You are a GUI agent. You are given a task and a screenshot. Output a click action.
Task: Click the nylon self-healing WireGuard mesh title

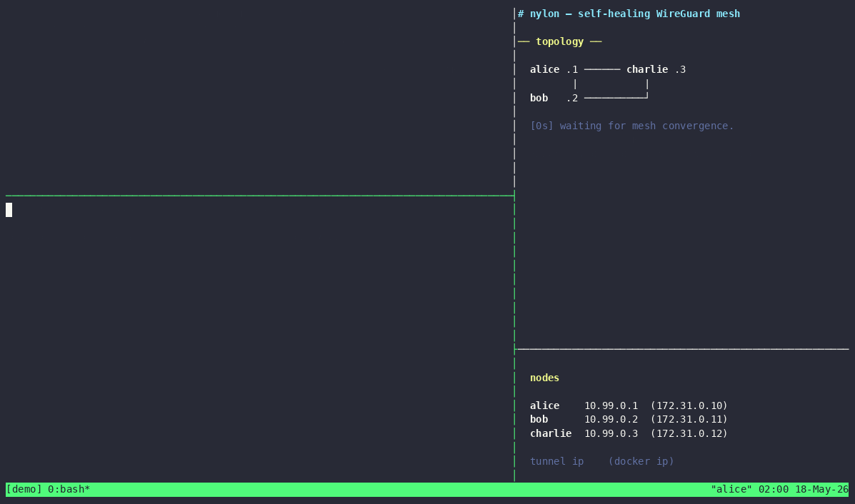pos(629,14)
